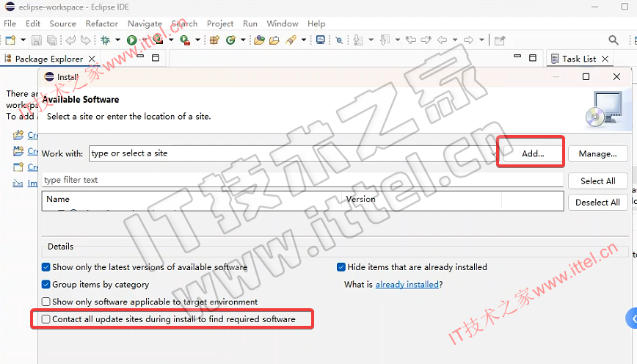Click the Run with Coverage icon
This screenshot has height=364, width=637.
(x=158, y=40)
